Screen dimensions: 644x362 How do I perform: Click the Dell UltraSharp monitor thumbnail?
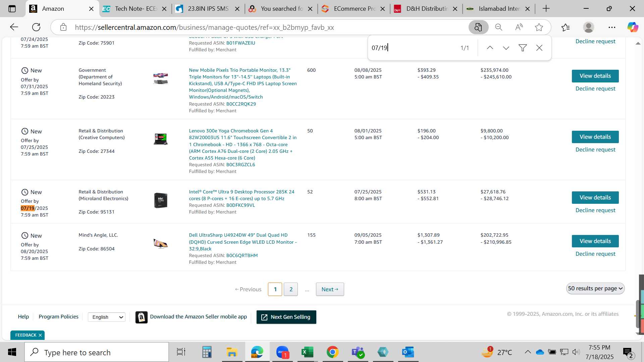160,244
